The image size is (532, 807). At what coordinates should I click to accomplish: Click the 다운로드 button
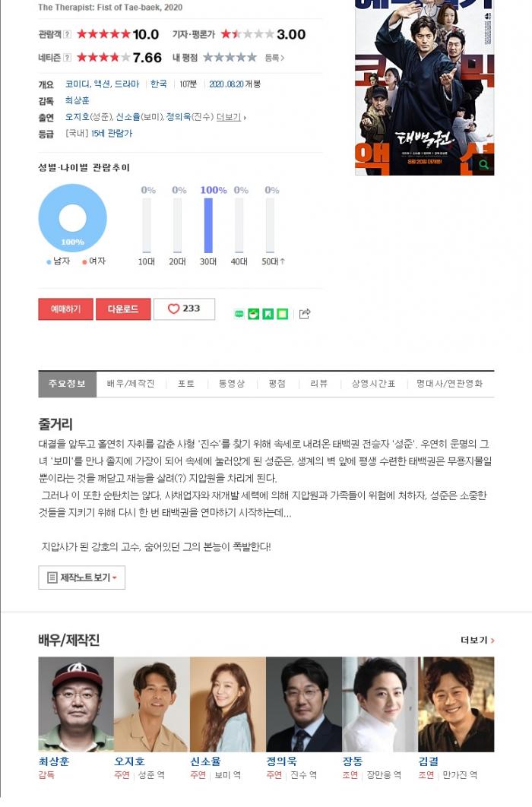tap(123, 309)
